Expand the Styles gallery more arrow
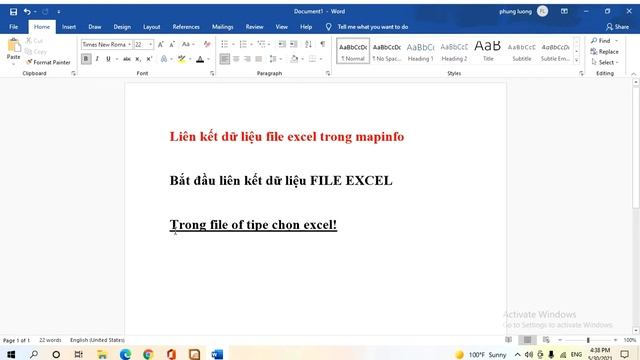The height and width of the screenshot is (360, 640). coord(576,60)
